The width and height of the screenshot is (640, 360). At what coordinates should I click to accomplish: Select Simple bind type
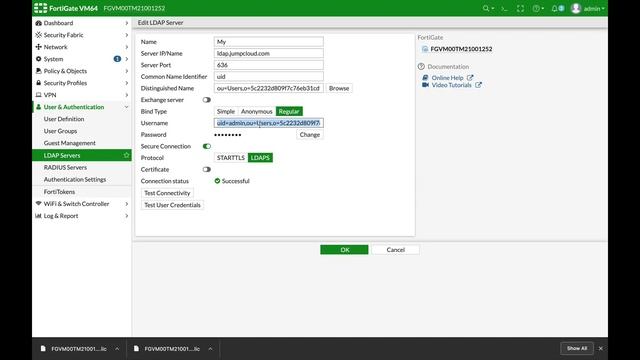(226, 111)
